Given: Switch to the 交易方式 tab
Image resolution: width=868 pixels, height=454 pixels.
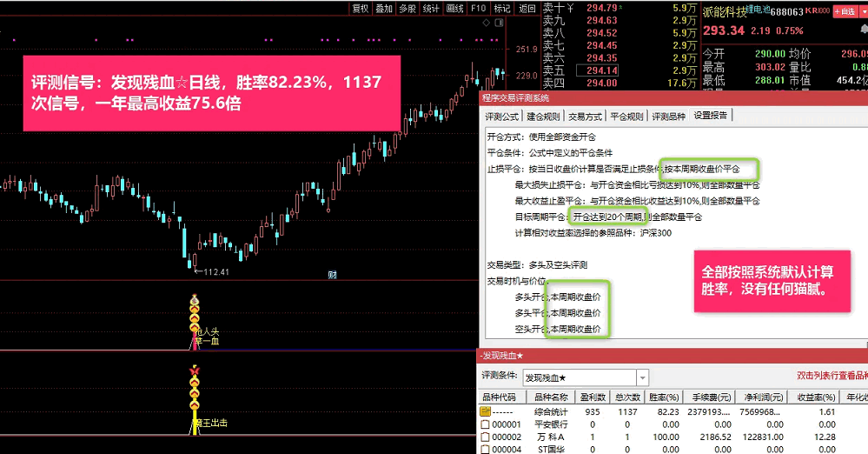Looking at the screenshot, I should (x=585, y=117).
